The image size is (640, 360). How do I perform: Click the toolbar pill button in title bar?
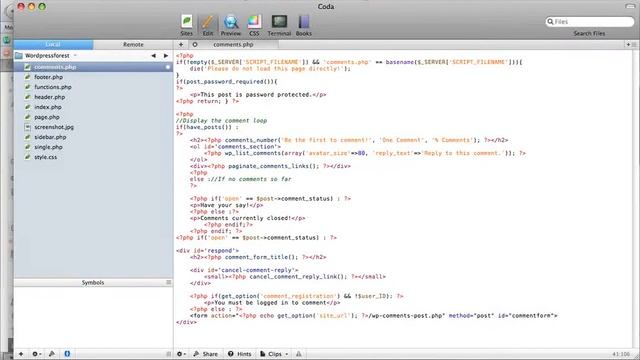630,6
